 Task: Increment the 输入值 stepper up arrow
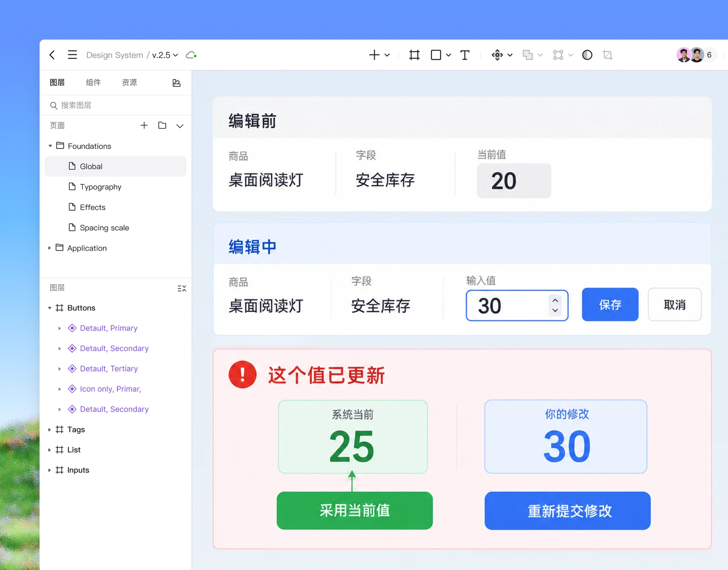click(555, 300)
